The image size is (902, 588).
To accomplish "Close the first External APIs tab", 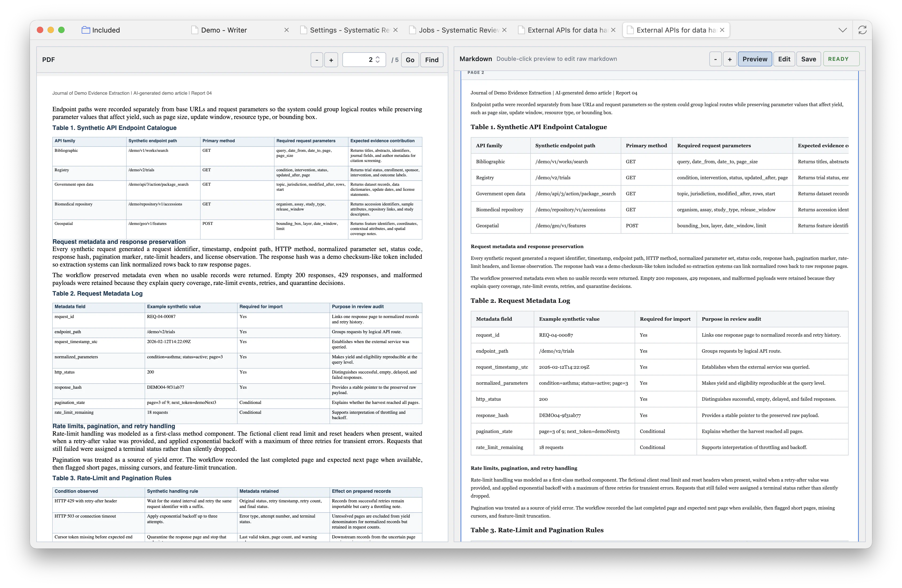I will 613,30.
